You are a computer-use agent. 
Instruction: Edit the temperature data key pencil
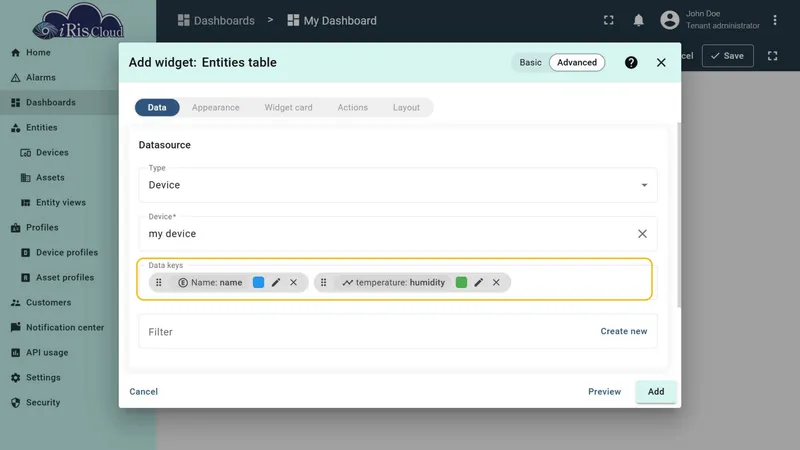479,282
